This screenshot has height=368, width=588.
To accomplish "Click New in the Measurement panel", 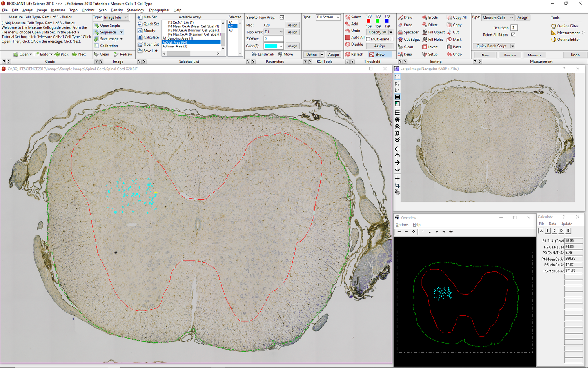I will pos(485,55).
